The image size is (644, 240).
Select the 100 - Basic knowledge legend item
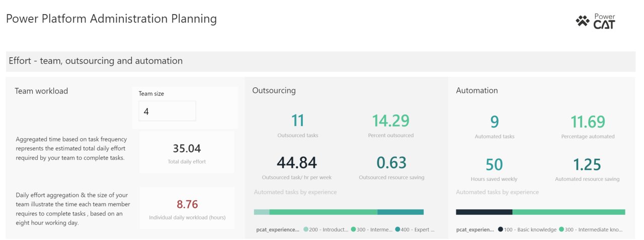click(x=527, y=229)
